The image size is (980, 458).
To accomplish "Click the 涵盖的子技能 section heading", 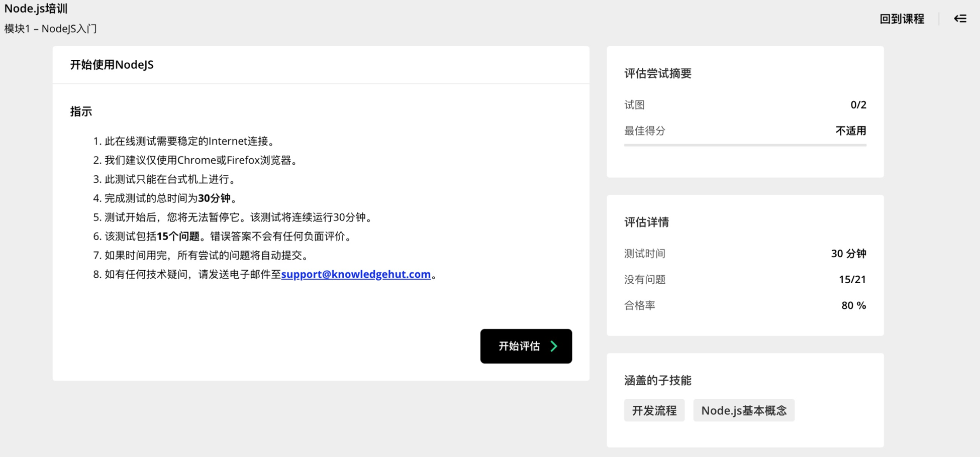I will coord(657,381).
